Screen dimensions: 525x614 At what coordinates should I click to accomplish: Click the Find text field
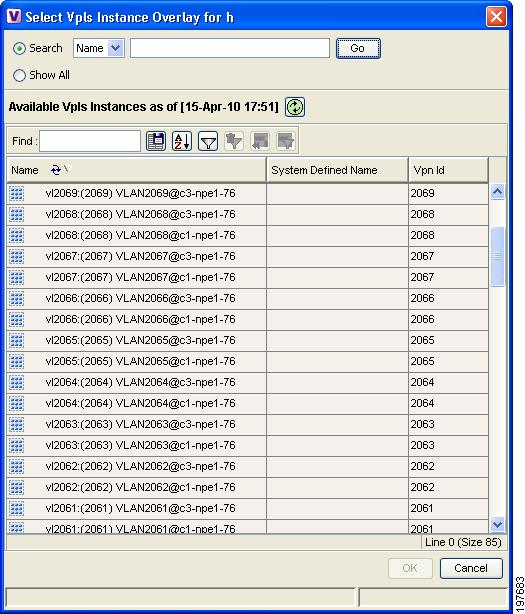tap(90, 141)
